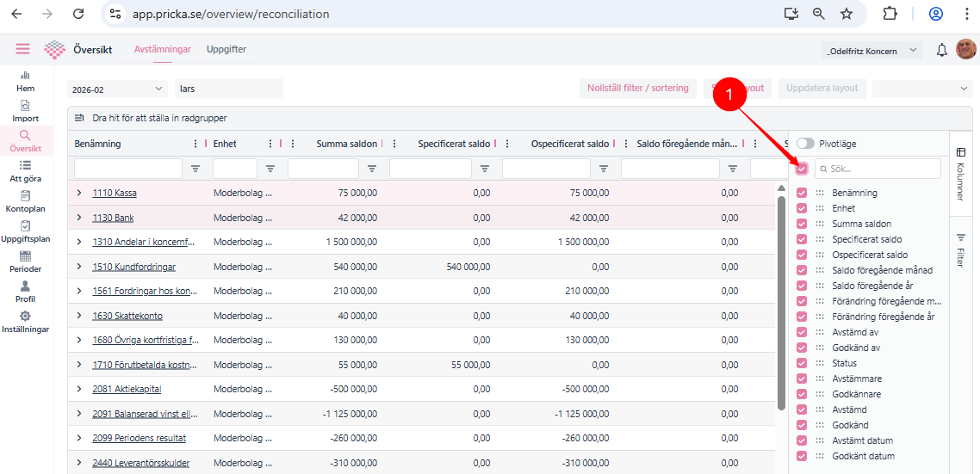The image size is (980, 474).
Task: Click the notification bell icon
Action: (942, 51)
